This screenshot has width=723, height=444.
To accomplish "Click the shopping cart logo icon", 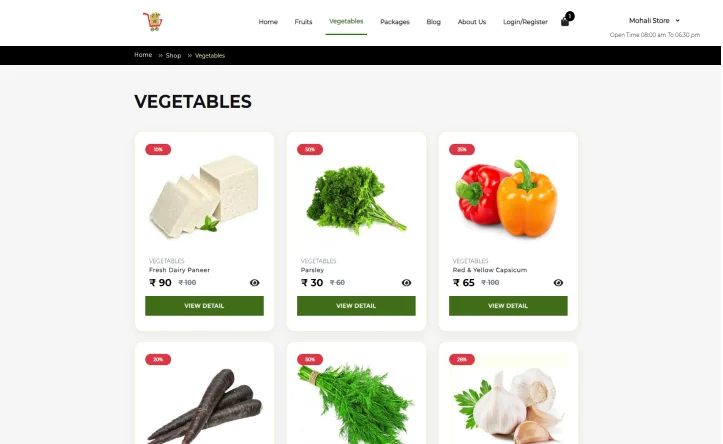I will tap(153, 22).
